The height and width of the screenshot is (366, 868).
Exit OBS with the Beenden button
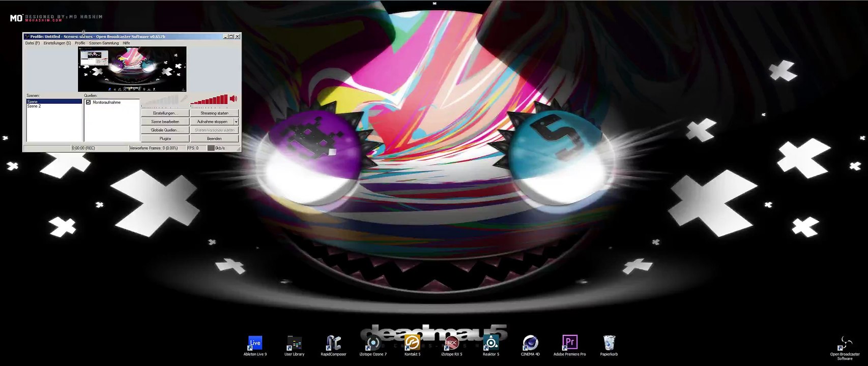click(214, 139)
